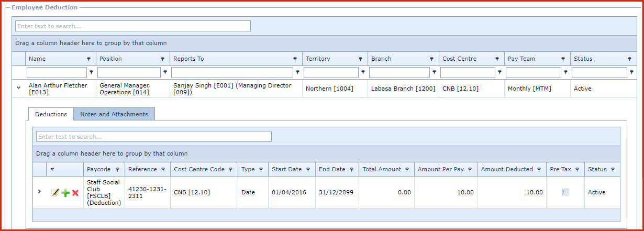Click the red X delete deduction icon

click(75, 193)
